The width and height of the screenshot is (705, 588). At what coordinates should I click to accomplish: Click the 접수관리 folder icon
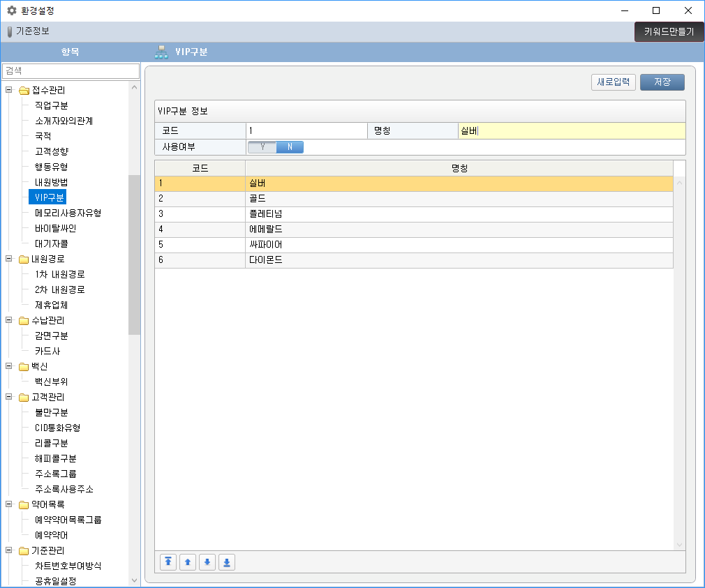(x=24, y=90)
